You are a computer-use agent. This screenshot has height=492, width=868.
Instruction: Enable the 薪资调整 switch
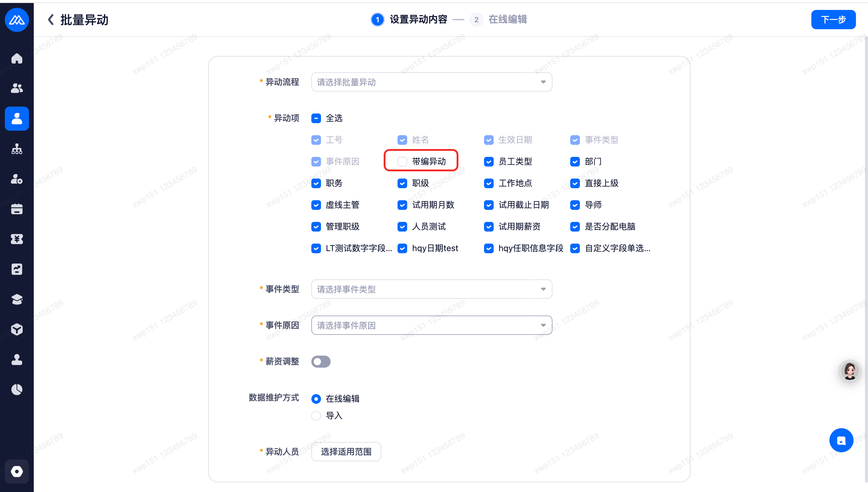pos(321,362)
